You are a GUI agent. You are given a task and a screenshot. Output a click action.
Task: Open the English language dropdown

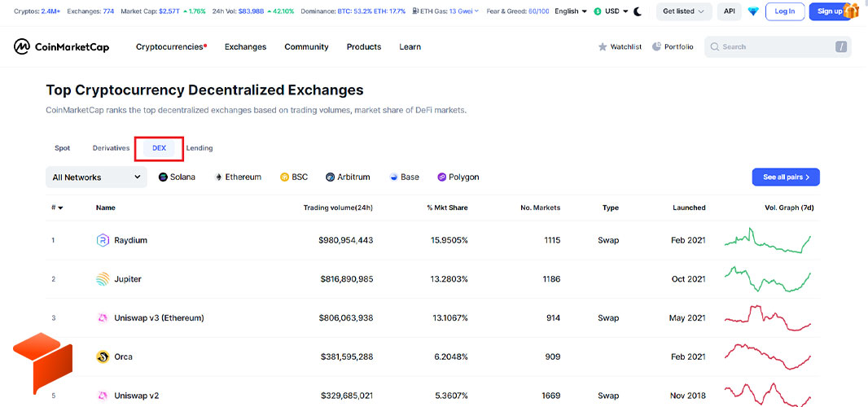click(571, 11)
